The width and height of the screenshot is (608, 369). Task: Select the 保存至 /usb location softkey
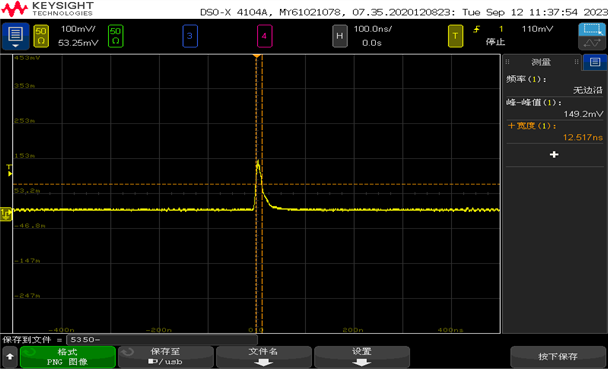click(166, 357)
